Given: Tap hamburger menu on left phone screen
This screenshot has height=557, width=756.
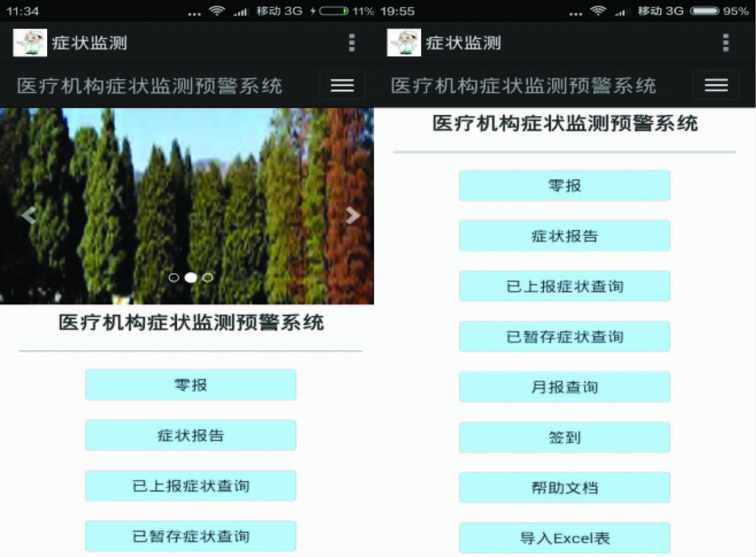Looking at the screenshot, I should pyautogui.click(x=342, y=85).
